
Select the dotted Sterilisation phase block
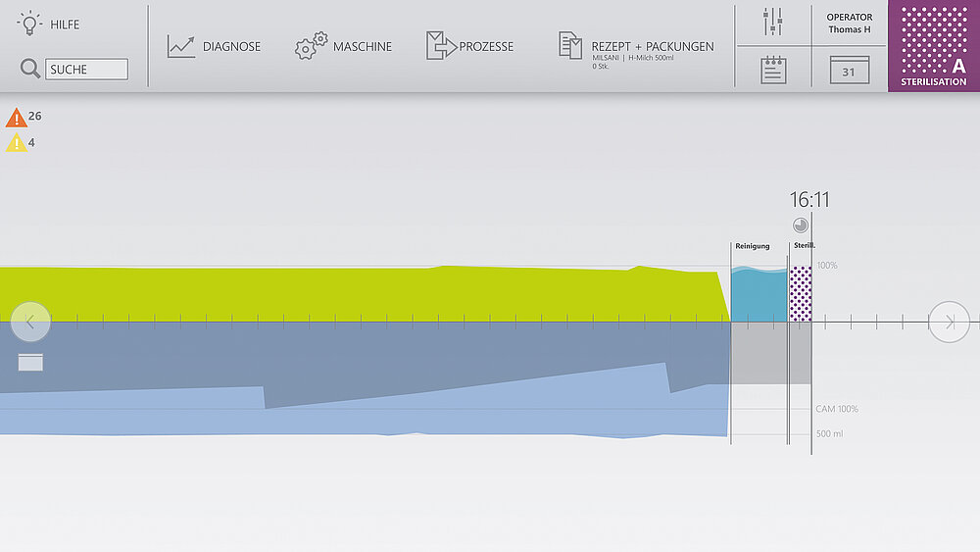coord(801,293)
